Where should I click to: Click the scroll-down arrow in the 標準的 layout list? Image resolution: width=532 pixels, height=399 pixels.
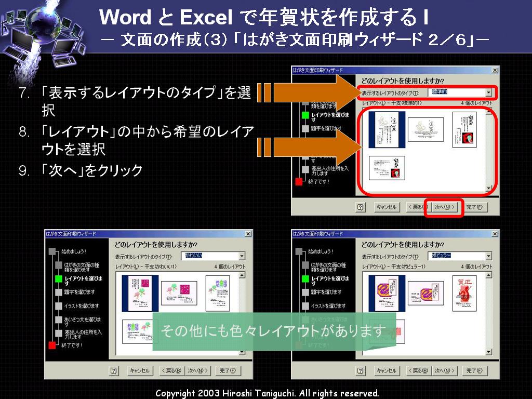tap(488, 188)
